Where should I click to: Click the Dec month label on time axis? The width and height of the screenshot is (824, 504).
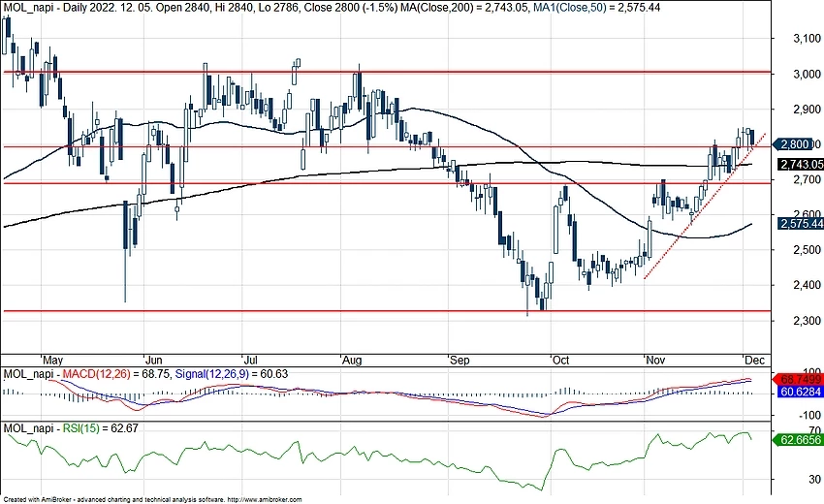[x=754, y=360]
